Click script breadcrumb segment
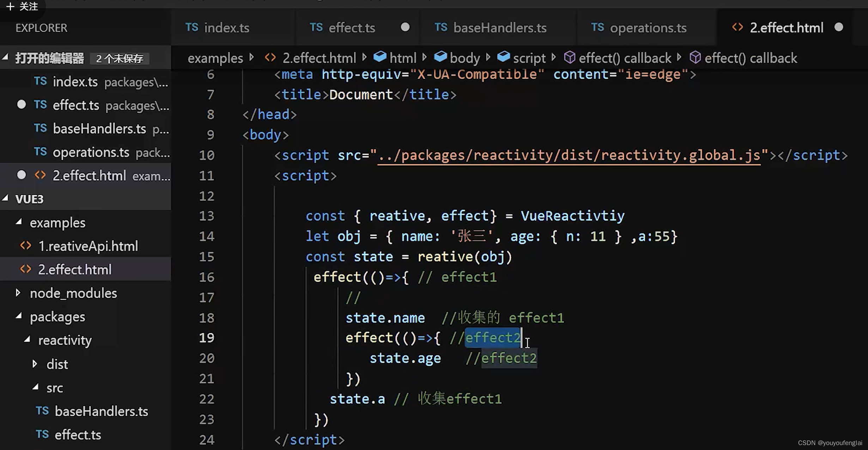The height and width of the screenshot is (450, 868). point(529,58)
